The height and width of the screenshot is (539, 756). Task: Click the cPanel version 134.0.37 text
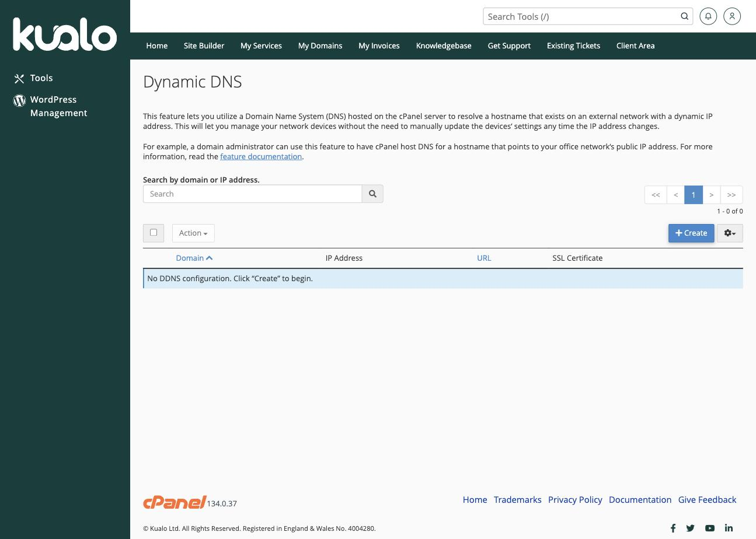222,503
